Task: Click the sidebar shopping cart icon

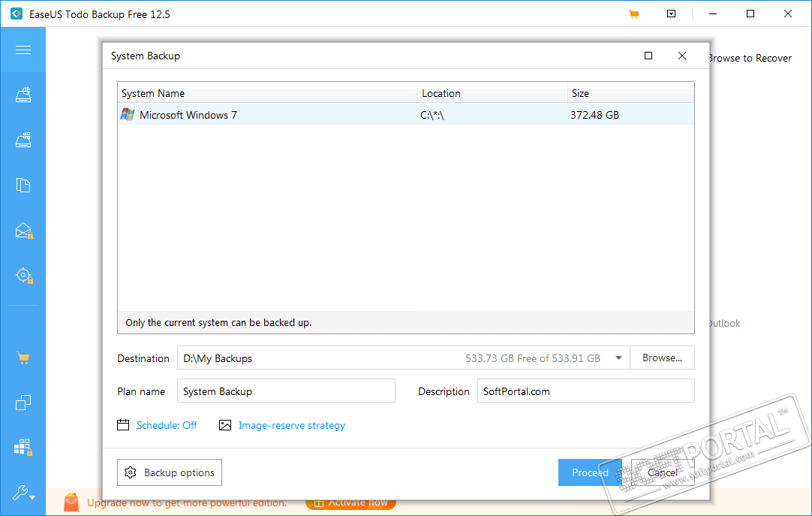Action: [x=23, y=358]
